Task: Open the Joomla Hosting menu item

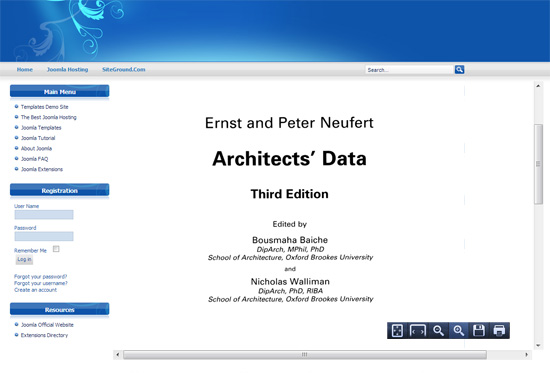Action: click(x=67, y=69)
